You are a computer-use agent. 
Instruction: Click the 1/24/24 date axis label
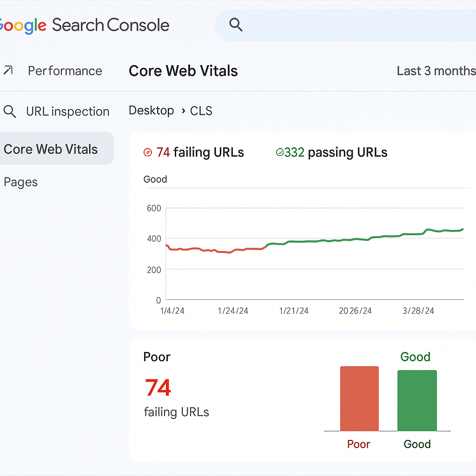[x=233, y=311]
